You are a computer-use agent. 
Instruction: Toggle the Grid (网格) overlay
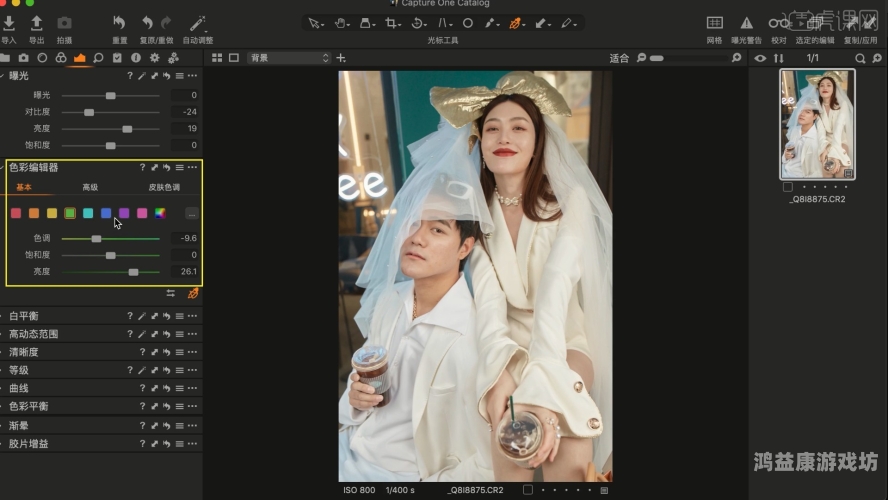714,24
